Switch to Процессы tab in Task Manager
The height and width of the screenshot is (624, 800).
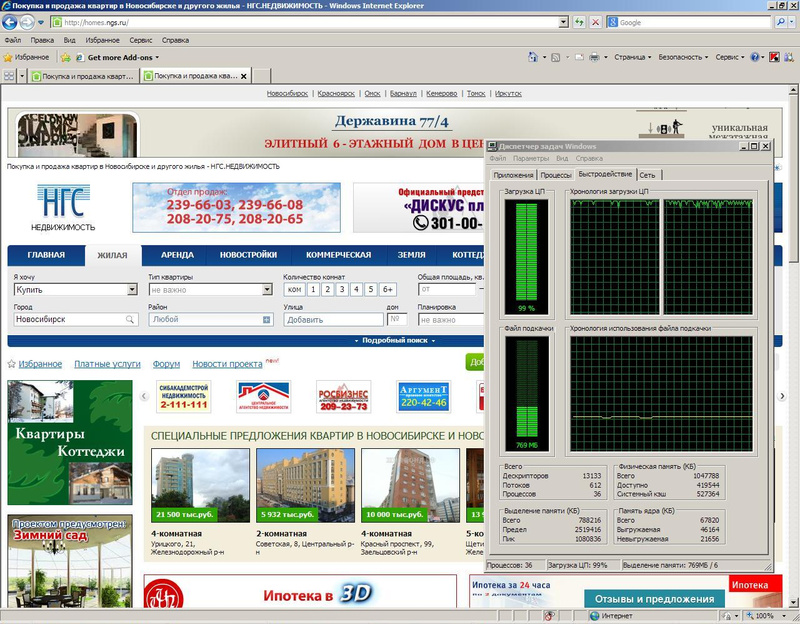coord(556,175)
